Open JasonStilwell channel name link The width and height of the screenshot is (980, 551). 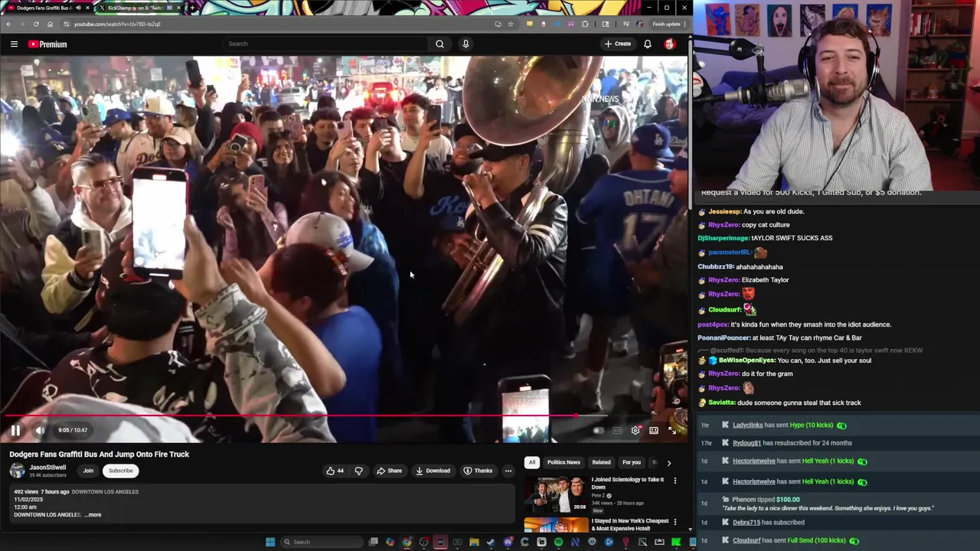[x=47, y=467]
